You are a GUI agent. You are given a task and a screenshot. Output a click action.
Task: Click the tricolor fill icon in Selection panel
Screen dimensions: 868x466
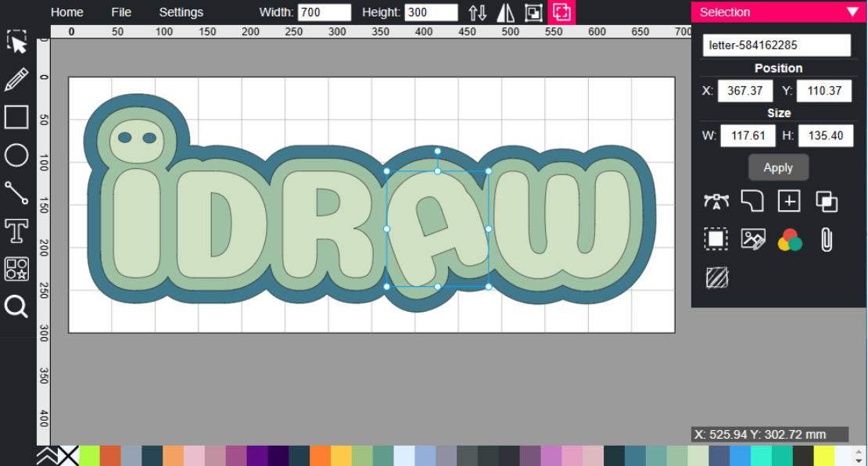point(790,239)
